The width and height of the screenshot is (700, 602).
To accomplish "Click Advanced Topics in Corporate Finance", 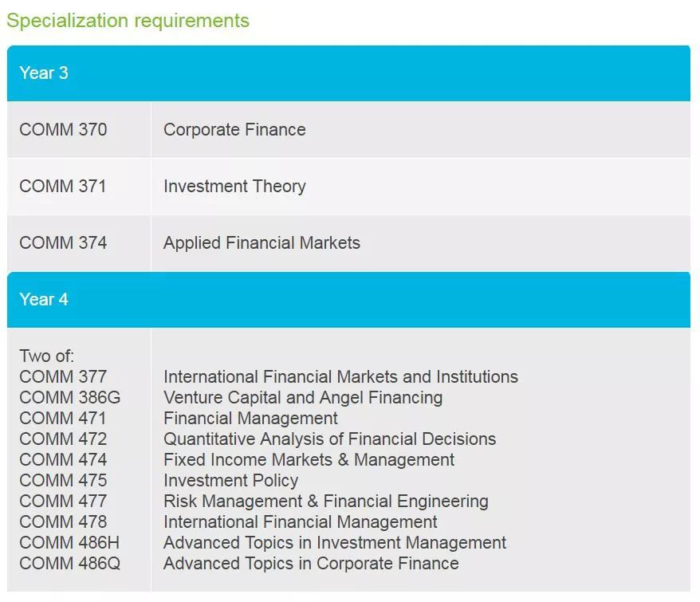I will coord(311,564).
